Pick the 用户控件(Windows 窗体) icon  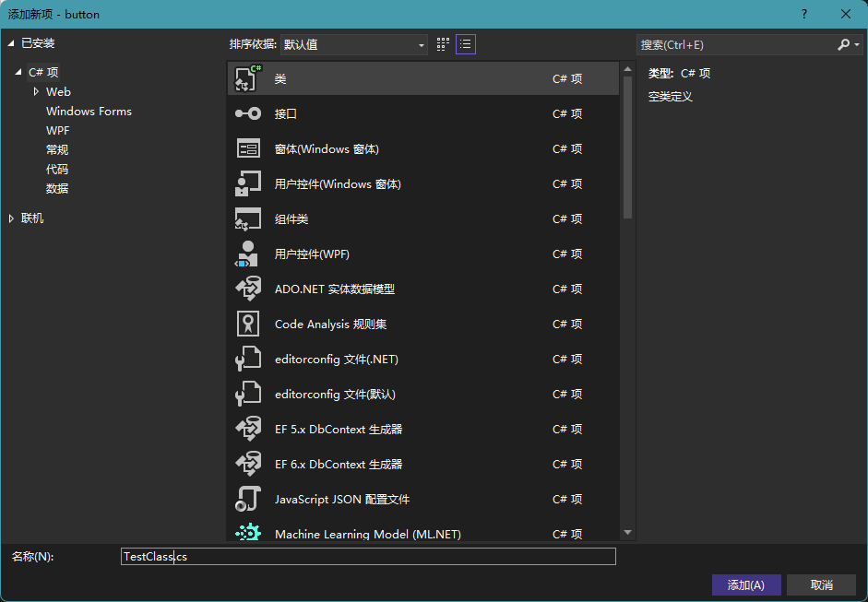click(247, 183)
